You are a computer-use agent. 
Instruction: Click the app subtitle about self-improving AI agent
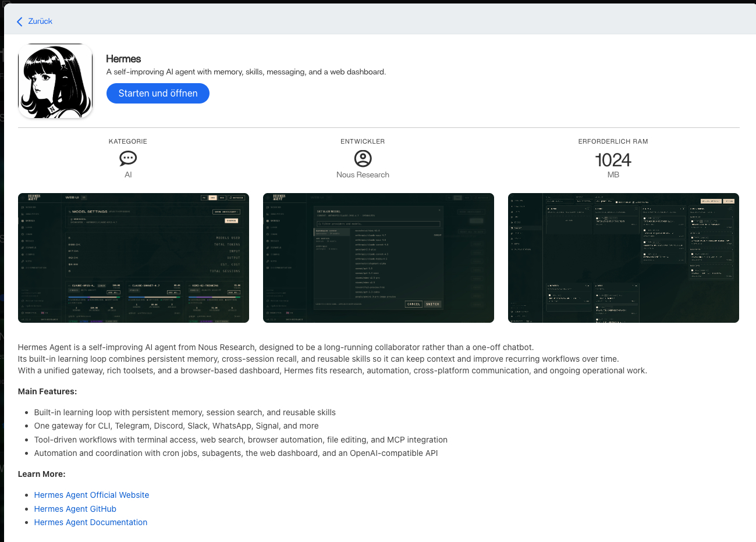pos(246,72)
